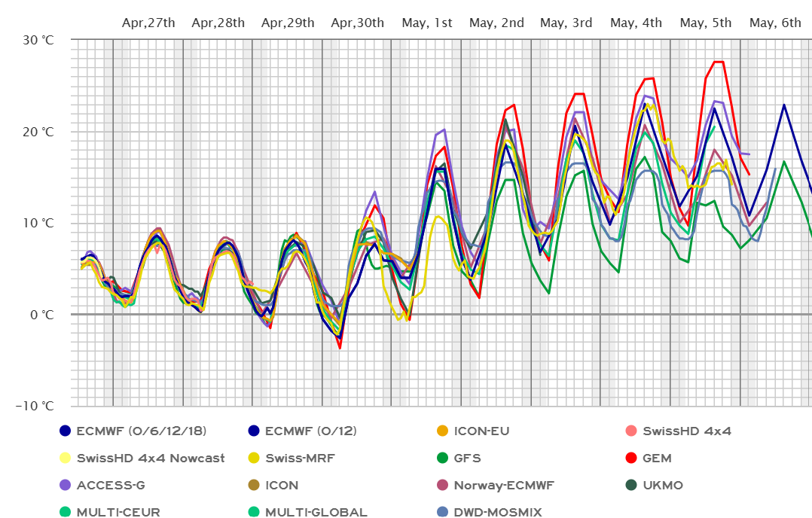Click the MULTI-GLOBAL legend entry
The height and width of the screenshot is (518, 812).
tap(316, 513)
